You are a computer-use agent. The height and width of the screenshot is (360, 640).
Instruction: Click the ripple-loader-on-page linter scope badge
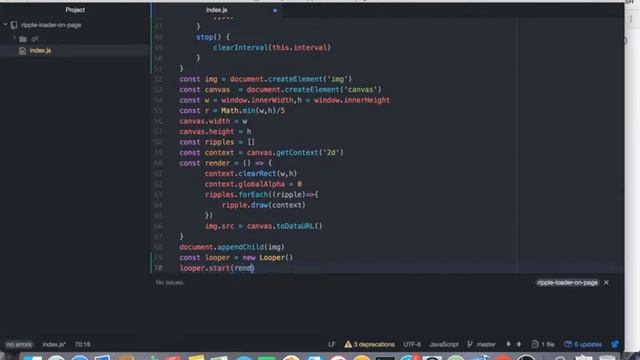pyautogui.click(x=567, y=282)
